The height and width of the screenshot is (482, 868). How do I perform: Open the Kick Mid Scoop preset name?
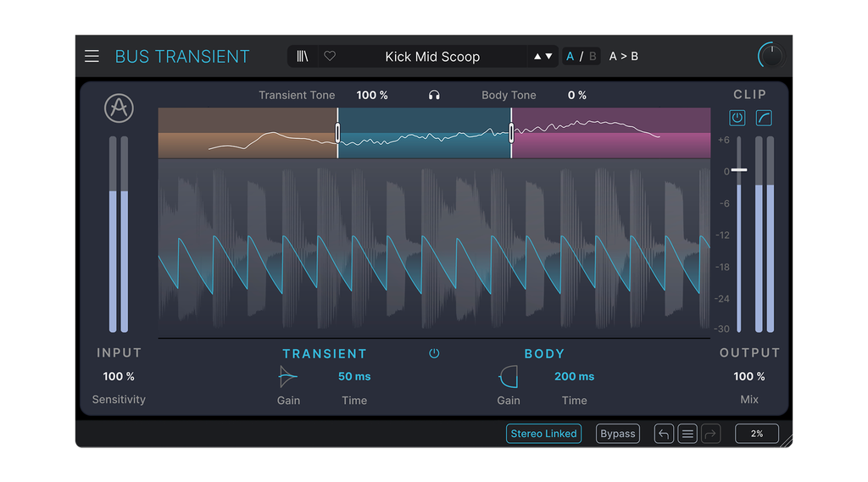[x=432, y=57]
